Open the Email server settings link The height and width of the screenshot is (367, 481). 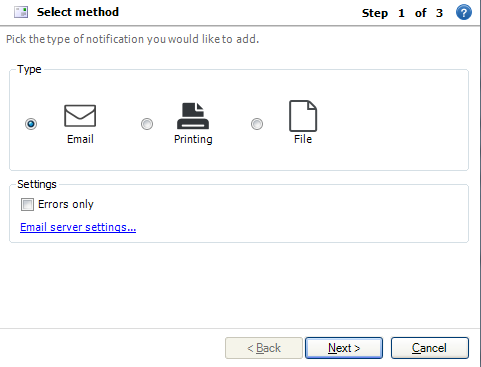pyautogui.click(x=78, y=227)
